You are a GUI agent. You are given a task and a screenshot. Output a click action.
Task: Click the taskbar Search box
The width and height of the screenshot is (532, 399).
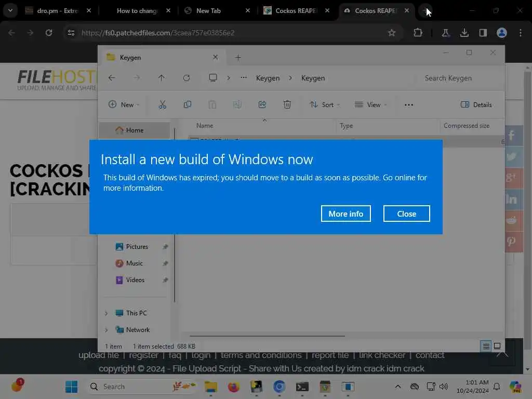tap(142, 387)
